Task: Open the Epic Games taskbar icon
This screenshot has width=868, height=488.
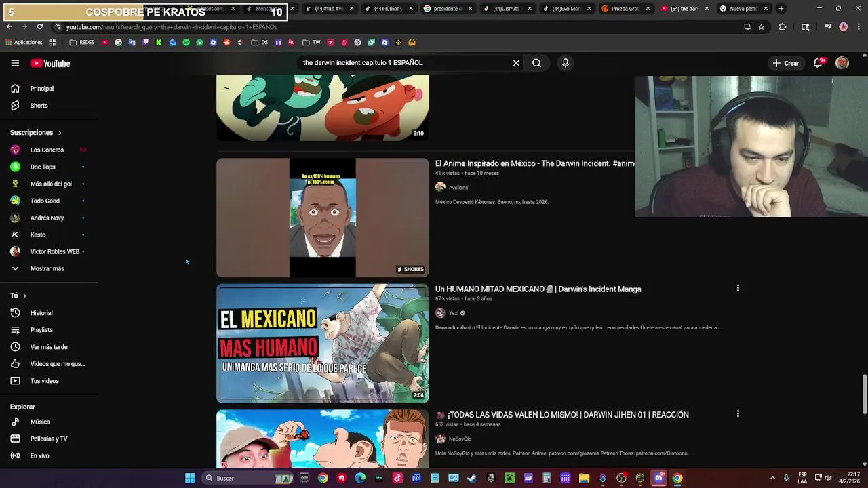Action: pos(491,478)
